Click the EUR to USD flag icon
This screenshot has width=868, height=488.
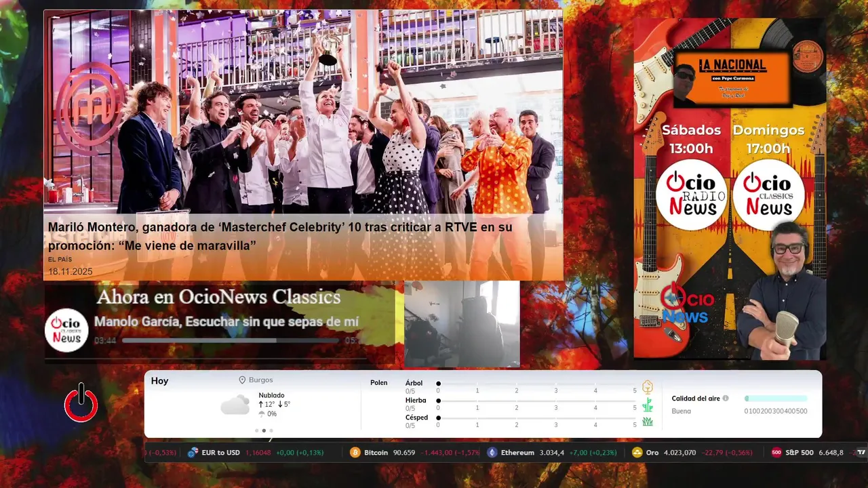point(193,453)
